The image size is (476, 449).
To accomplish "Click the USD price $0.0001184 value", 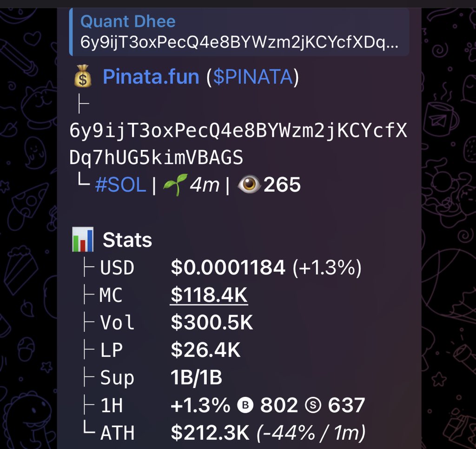I will click(x=228, y=268).
